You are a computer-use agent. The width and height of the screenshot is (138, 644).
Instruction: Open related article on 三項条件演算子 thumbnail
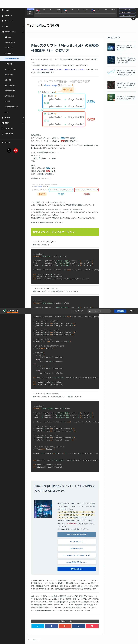[x=111, y=47]
